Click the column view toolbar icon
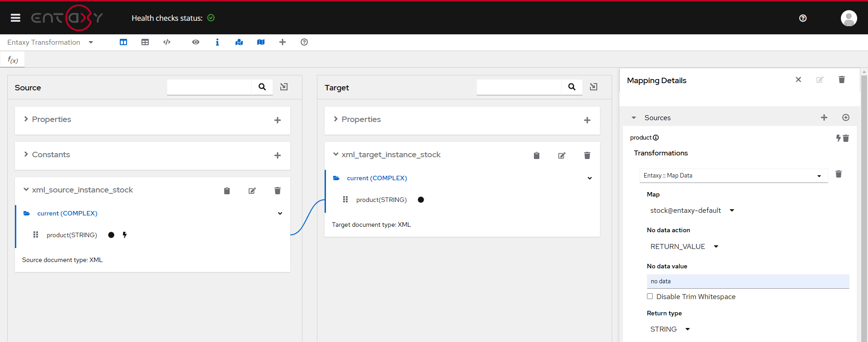Viewport: 868px width, 342px height. 123,42
